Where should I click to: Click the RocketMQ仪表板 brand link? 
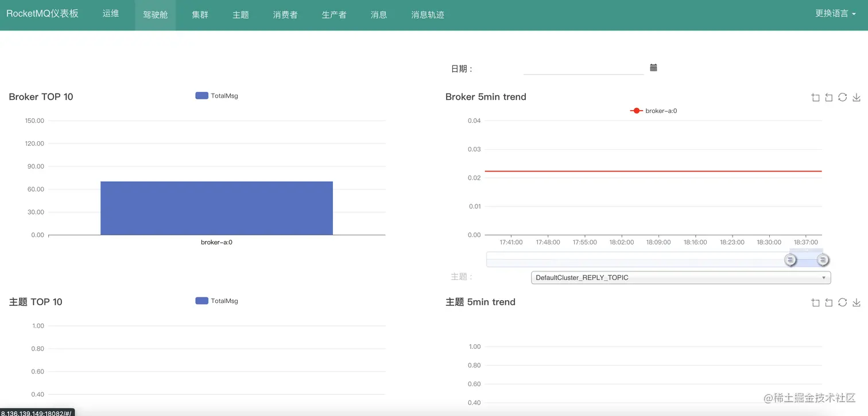[42, 13]
